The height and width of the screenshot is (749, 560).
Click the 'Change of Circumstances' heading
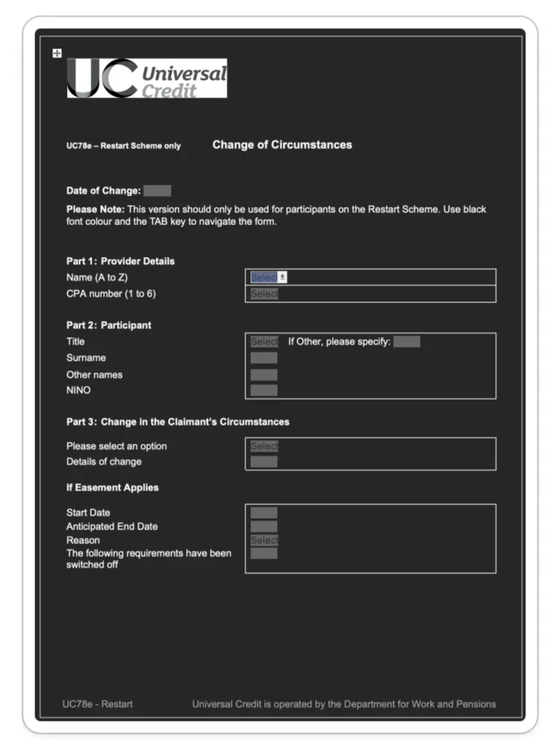point(282,145)
